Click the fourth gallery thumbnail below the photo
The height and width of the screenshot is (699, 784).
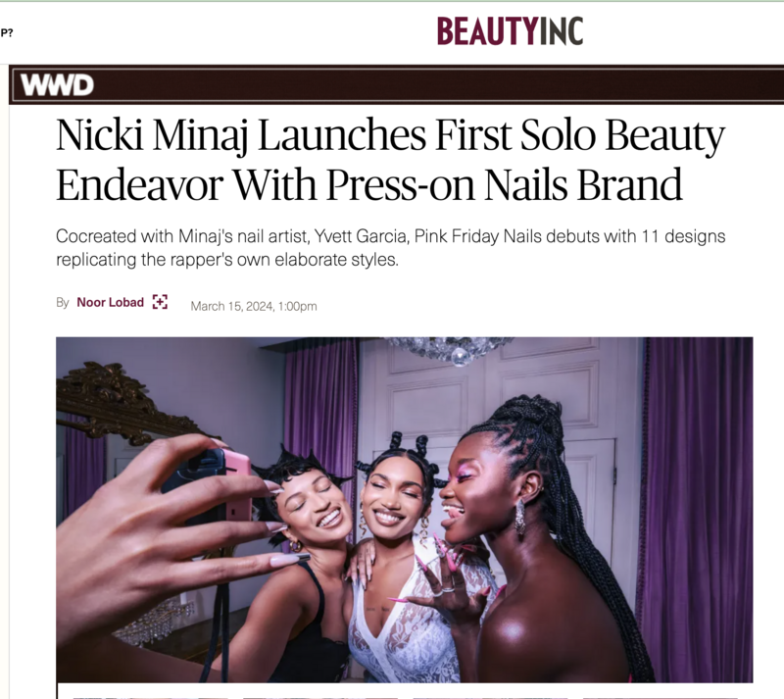point(660,696)
